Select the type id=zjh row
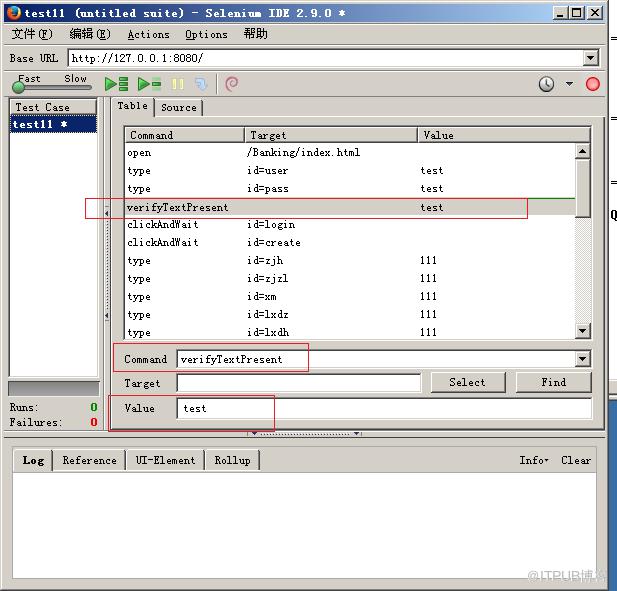Image resolution: width=617 pixels, height=591 pixels. 350,260
